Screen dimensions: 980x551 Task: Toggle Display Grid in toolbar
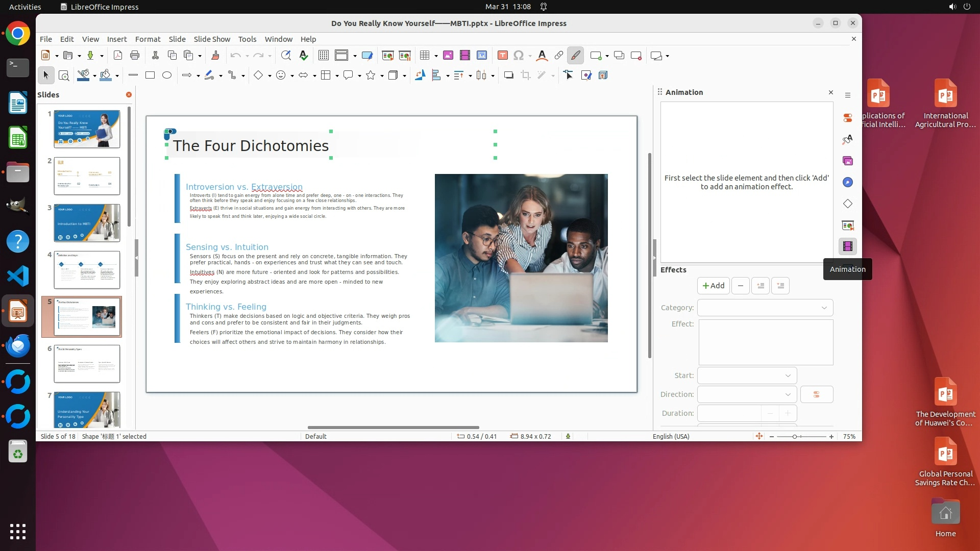(324, 56)
